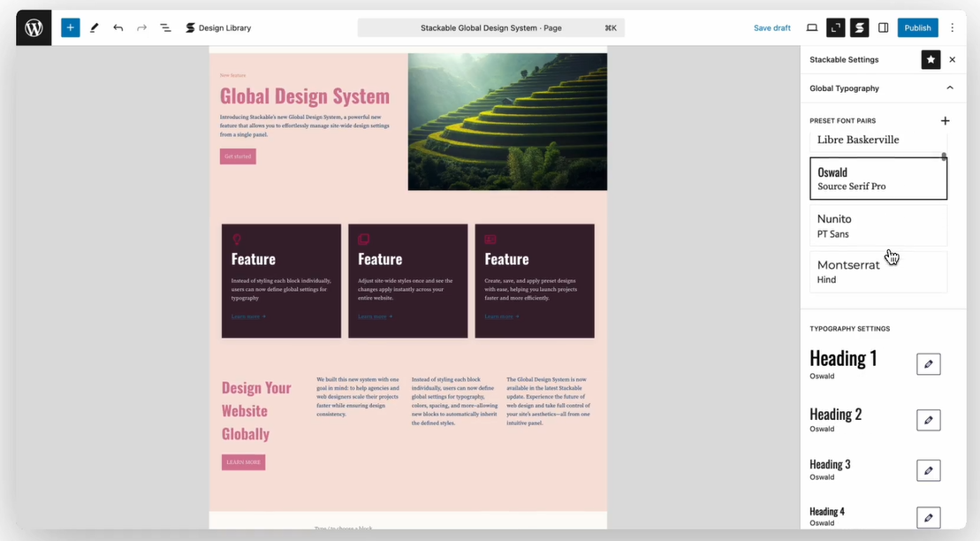Open the options menu via three dots
Image resolution: width=980 pixels, height=541 pixels.
[952, 27]
